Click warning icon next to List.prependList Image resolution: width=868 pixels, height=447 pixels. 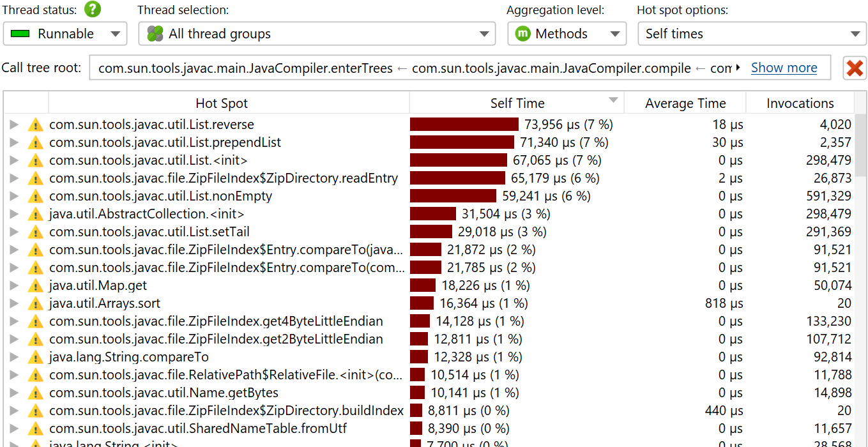click(x=36, y=142)
